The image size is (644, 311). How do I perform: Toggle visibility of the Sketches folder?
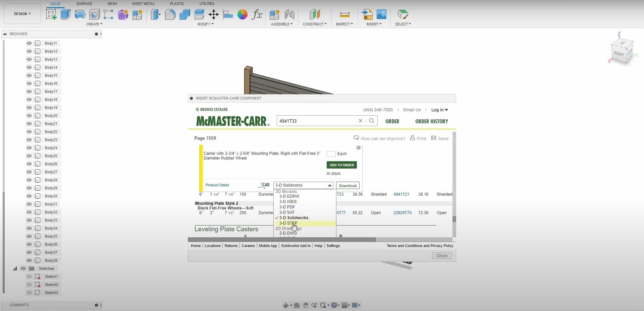pos(23,268)
